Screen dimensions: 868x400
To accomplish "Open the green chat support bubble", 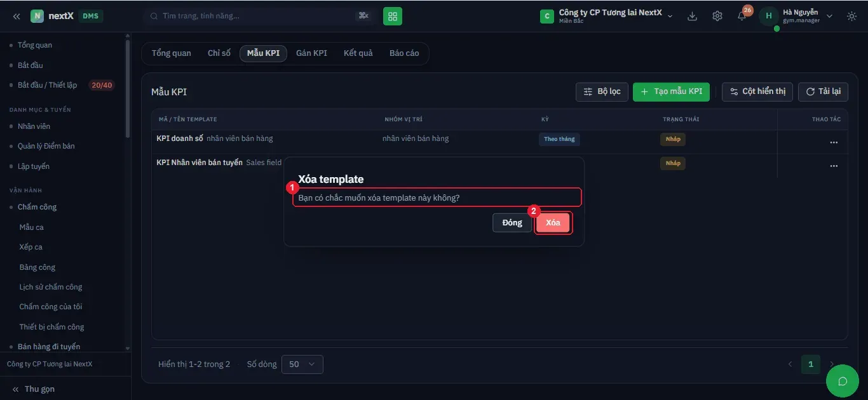I will pos(843,381).
